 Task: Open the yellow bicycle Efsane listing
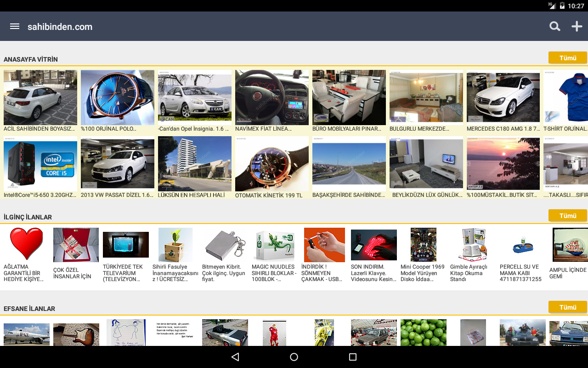click(324, 333)
